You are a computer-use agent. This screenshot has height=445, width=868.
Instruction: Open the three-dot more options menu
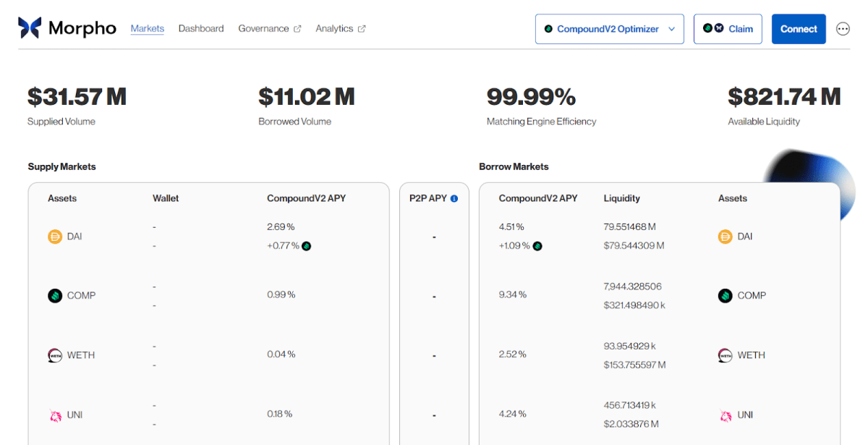point(843,29)
